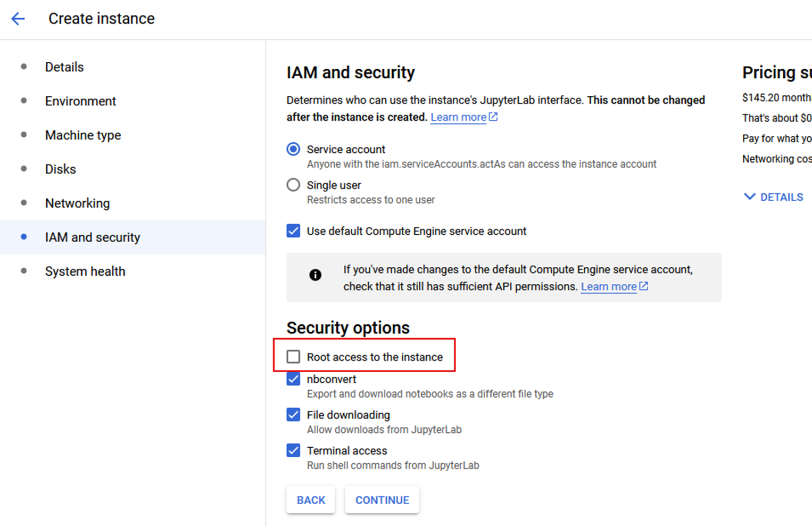
Task: Click the CONTINUE button
Action: click(x=382, y=499)
